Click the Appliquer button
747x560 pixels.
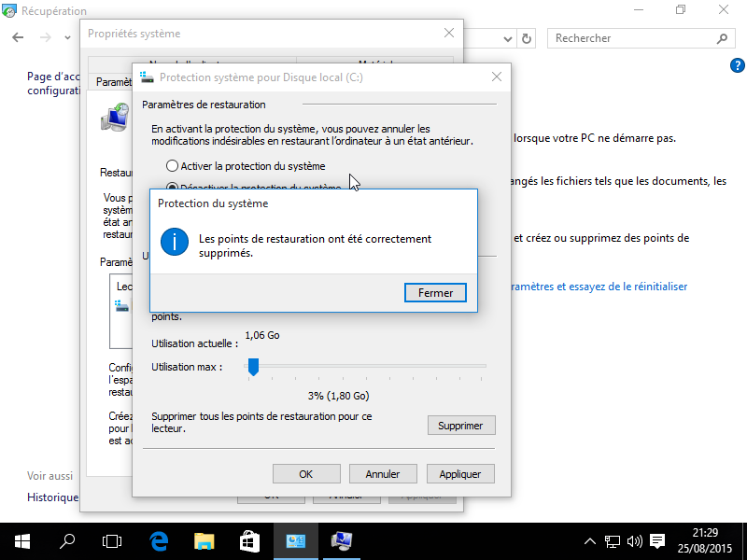click(x=460, y=474)
